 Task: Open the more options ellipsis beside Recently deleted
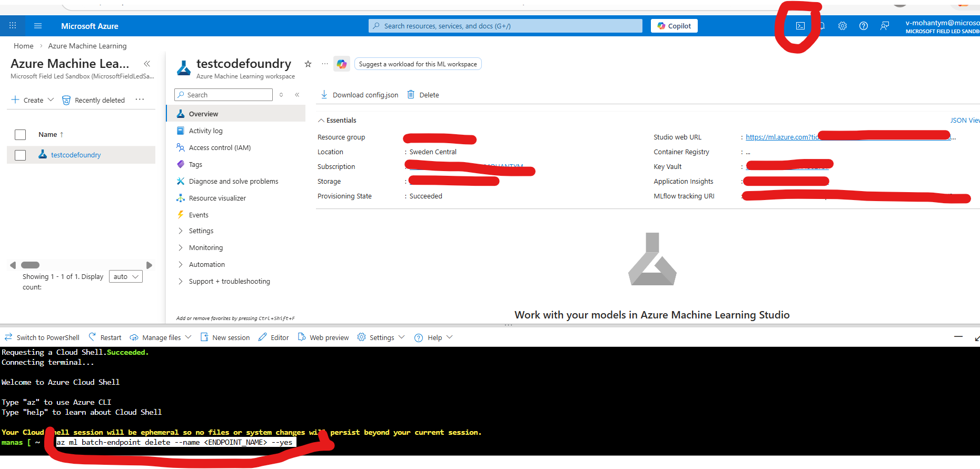[x=140, y=99]
